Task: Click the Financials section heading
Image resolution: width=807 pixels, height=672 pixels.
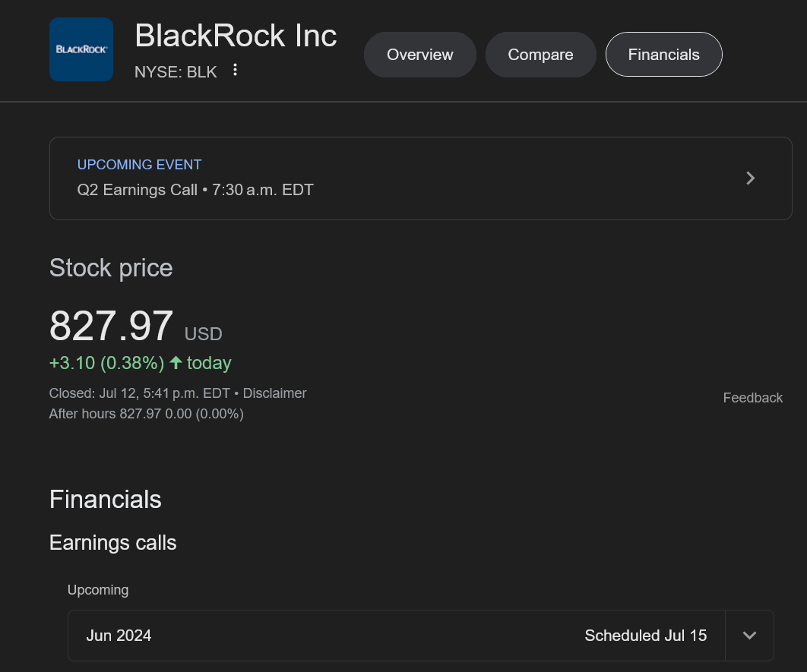Action: click(106, 499)
